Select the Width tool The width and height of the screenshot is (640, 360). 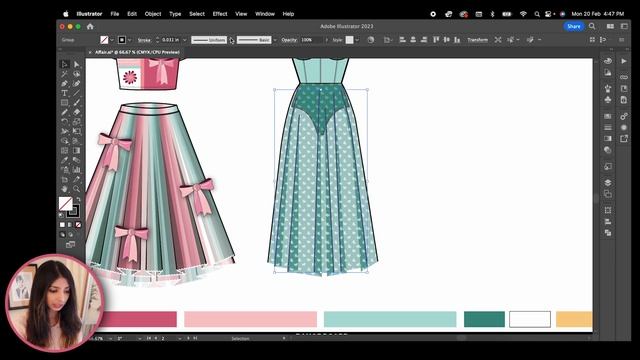64,131
